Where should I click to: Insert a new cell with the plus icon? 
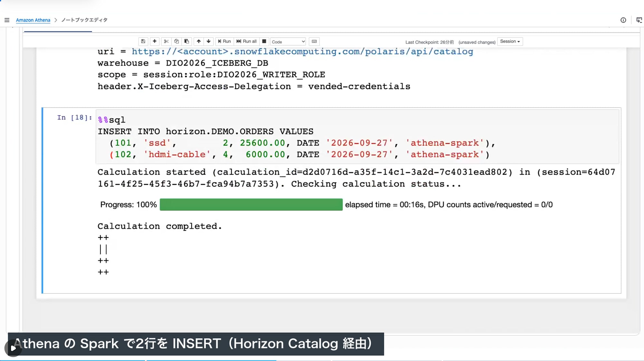tap(155, 41)
